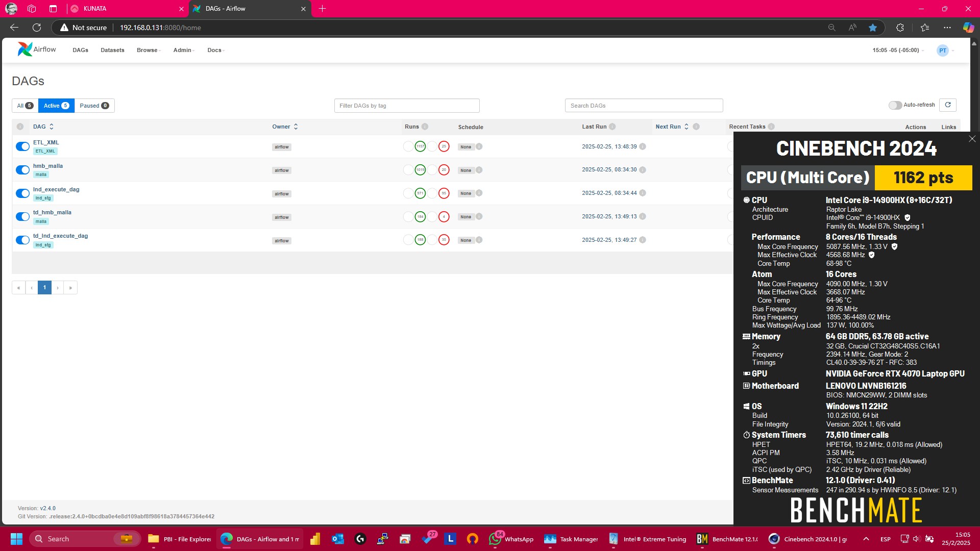Open the ETL_XML DAG link

tap(46, 142)
